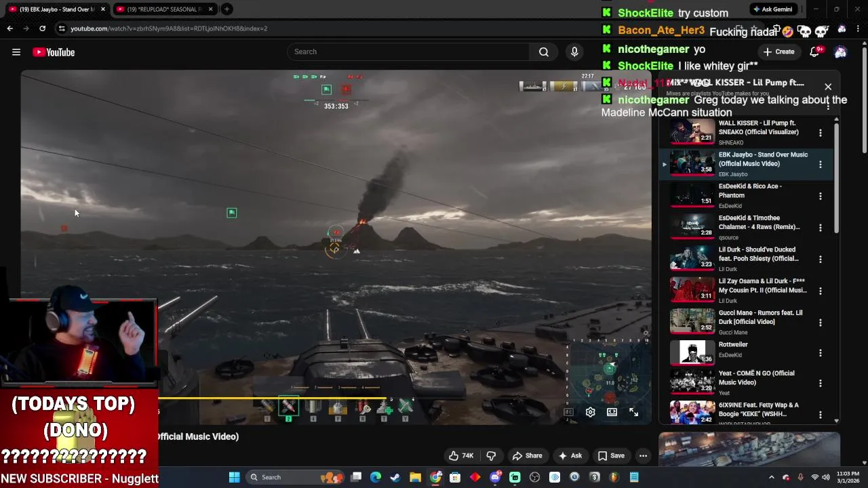868x488 pixels.
Task: Like the video with 74K likes
Action: 460,455
